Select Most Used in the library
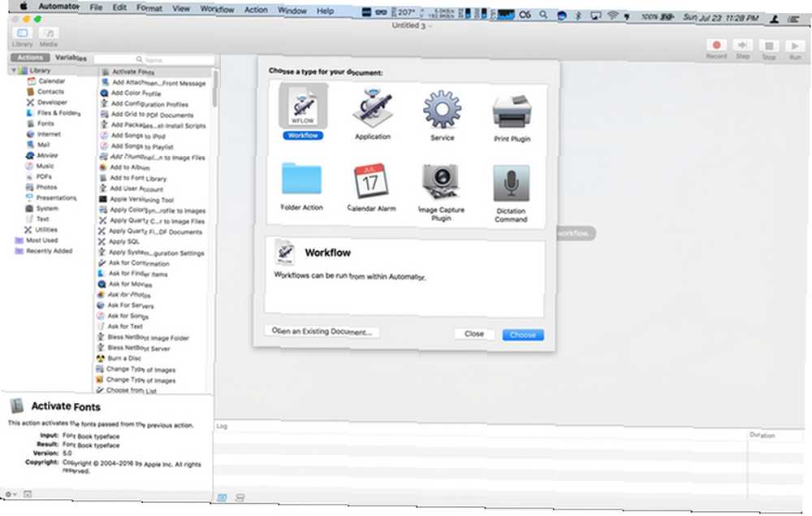812x516 pixels. click(42, 241)
